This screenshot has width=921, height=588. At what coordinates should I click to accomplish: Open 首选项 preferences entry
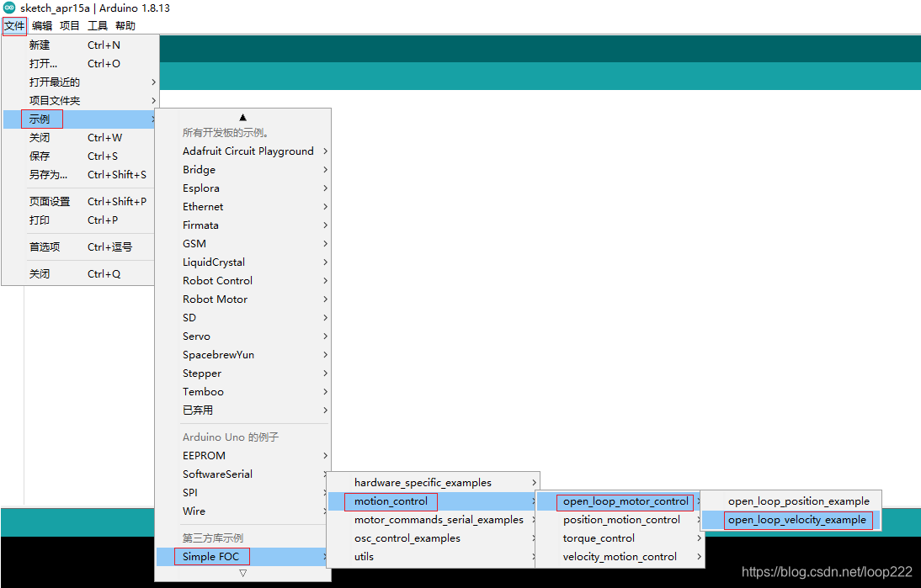coord(80,247)
